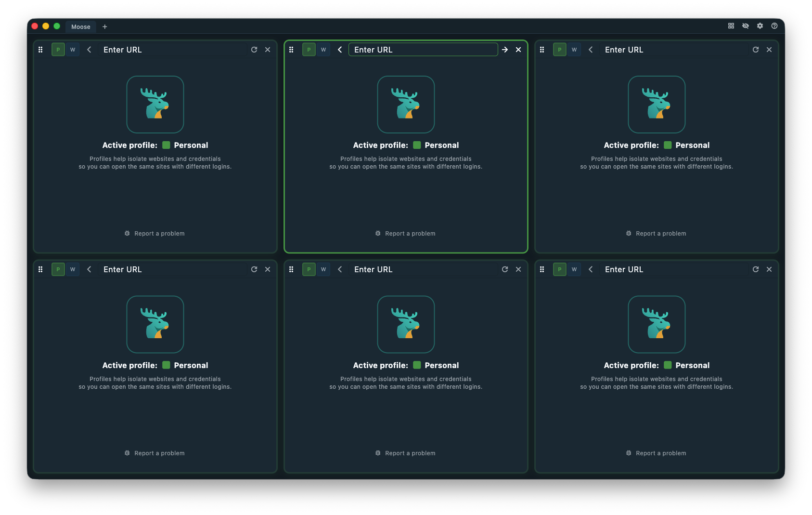Click the back chevron in the bottom-right pane
Viewport: 812px width, 515px height.
[591, 269]
